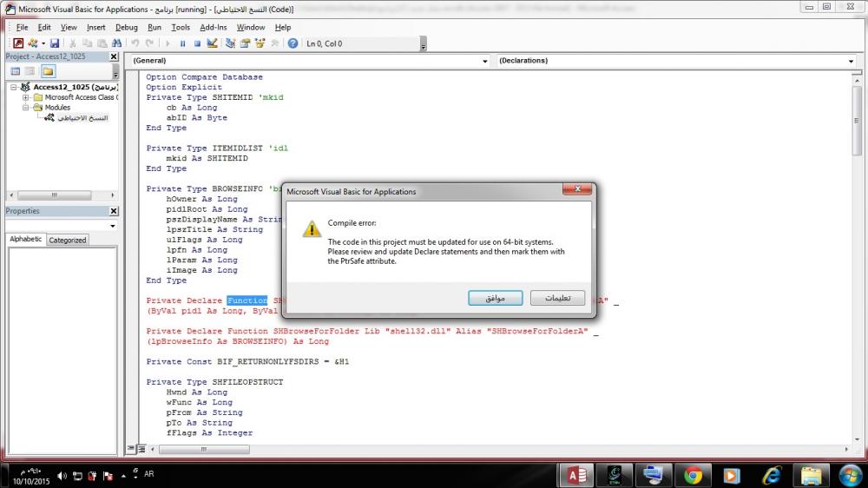
Task: Click the Break pause icon
Action: tap(182, 43)
